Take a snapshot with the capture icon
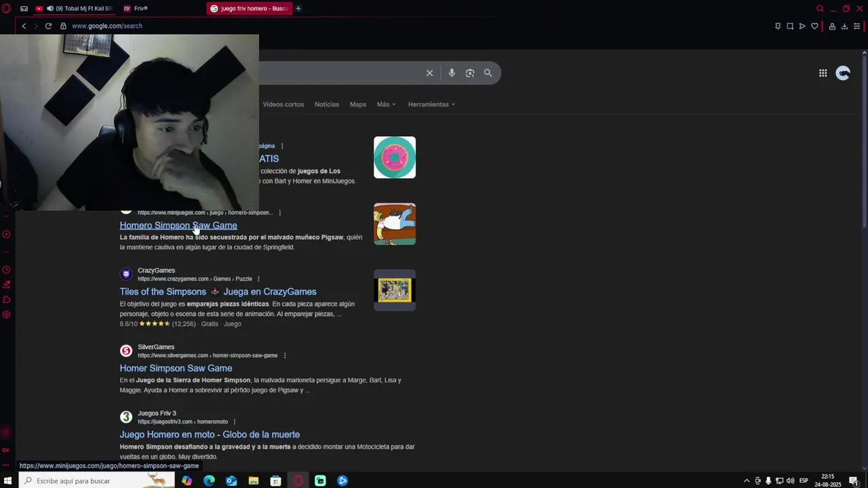This screenshot has width=868, height=488. pos(790,26)
